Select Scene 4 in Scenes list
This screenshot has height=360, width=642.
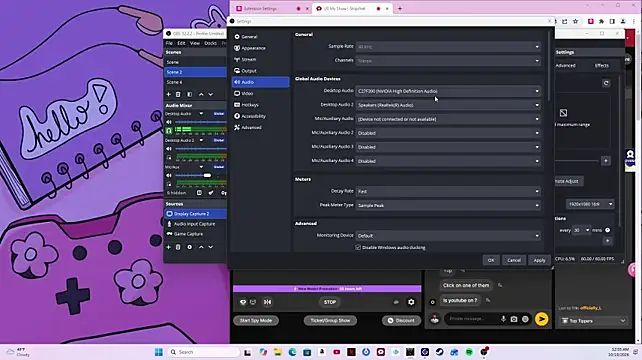coord(195,82)
